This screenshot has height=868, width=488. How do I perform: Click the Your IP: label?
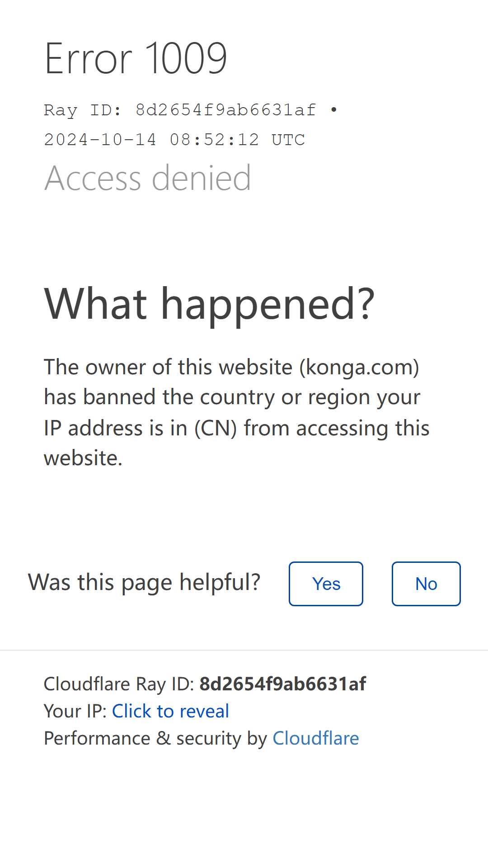[75, 711]
